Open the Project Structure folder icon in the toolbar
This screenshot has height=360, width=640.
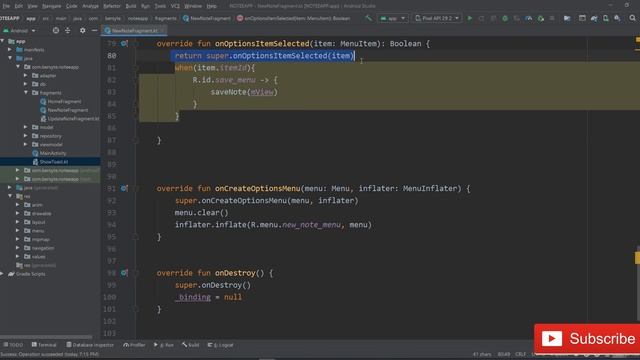point(567,18)
